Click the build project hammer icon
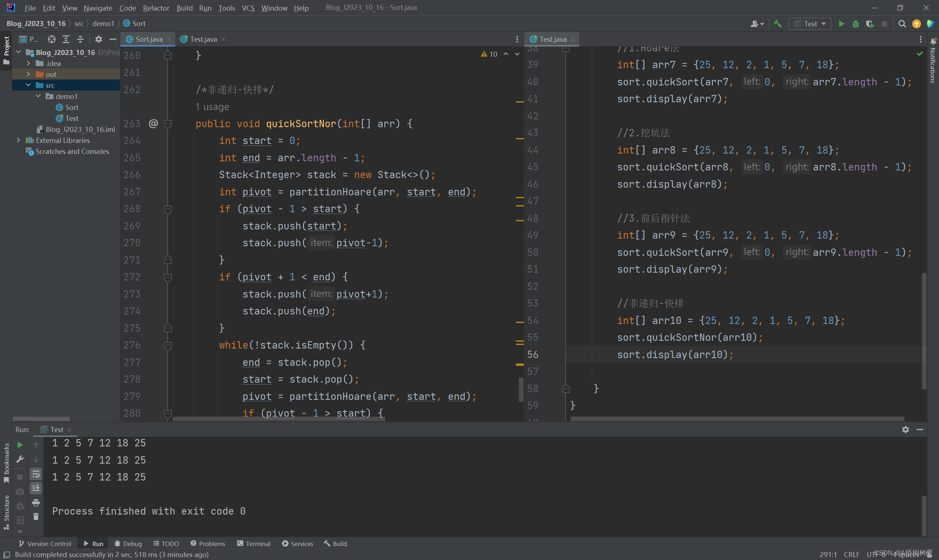Viewport: 939px width, 560px height. [777, 24]
